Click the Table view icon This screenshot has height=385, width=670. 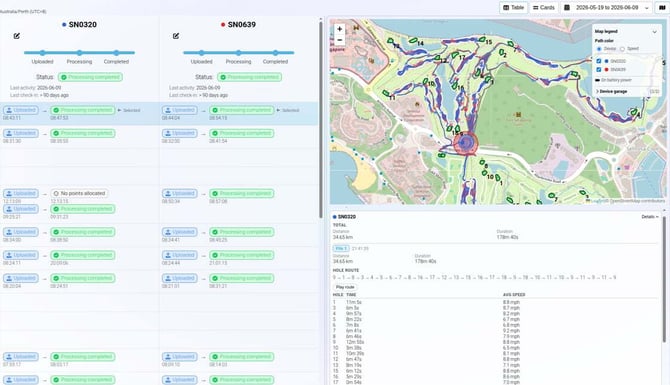coord(506,8)
